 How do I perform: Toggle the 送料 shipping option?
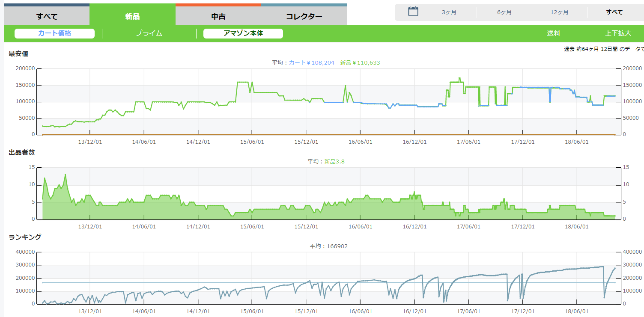point(553,33)
